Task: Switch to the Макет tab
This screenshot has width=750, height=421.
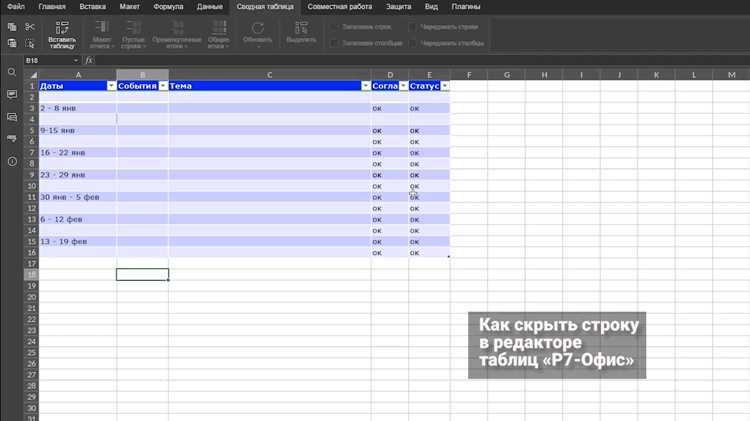Action: tap(130, 7)
